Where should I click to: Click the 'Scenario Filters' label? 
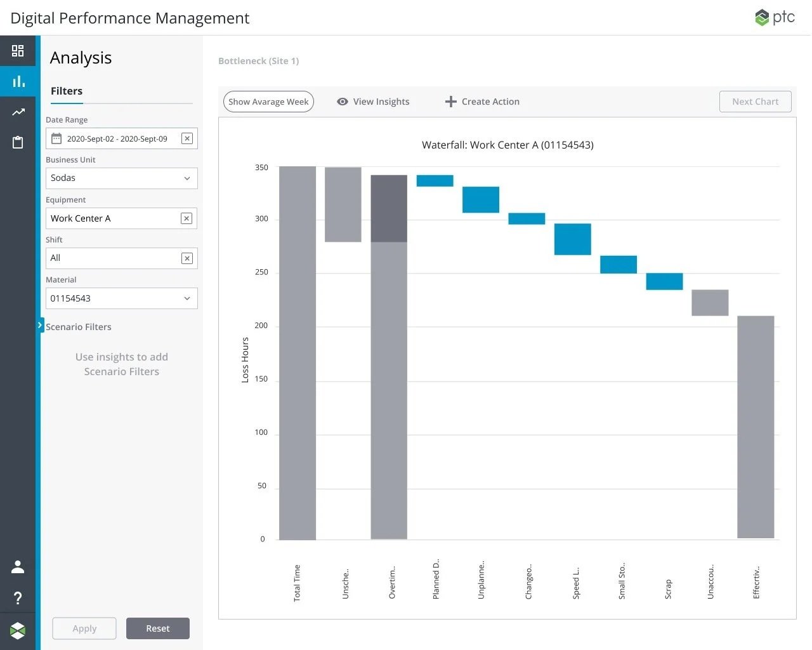click(x=79, y=327)
